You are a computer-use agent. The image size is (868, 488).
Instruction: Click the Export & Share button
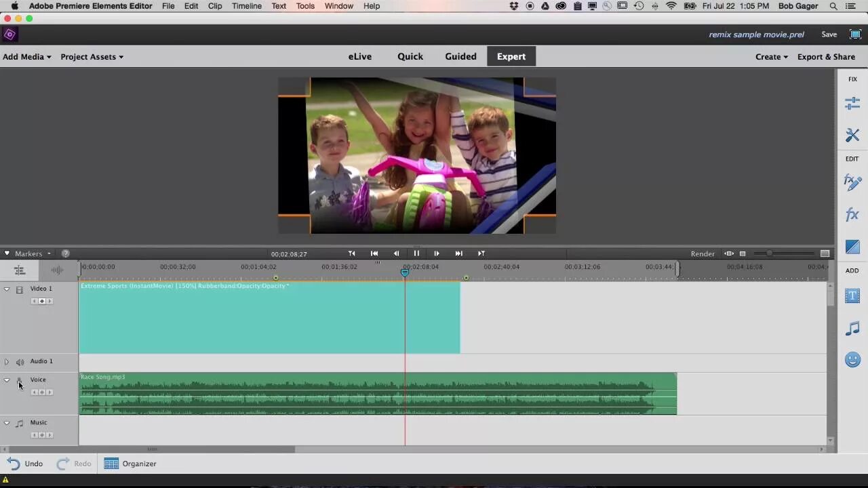pos(826,57)
